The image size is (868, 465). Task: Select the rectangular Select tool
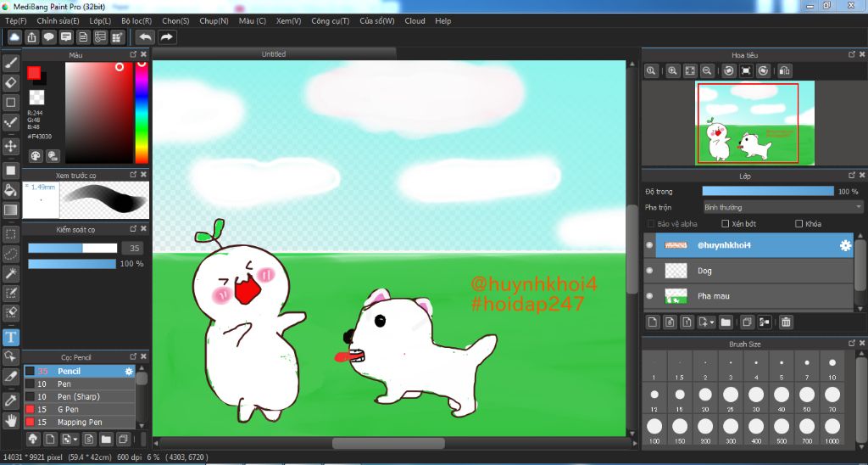10,234
